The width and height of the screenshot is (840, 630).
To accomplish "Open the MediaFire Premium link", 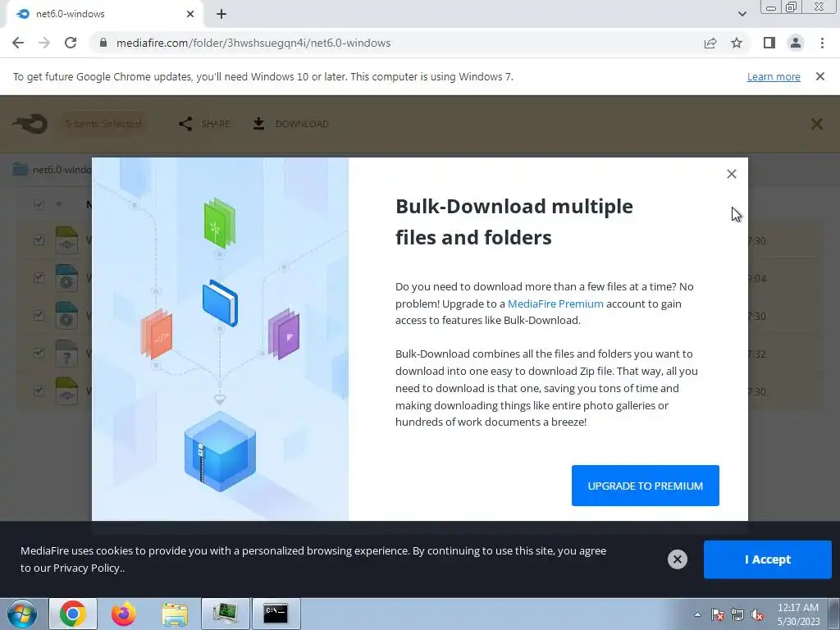I will tap(555, 304).
